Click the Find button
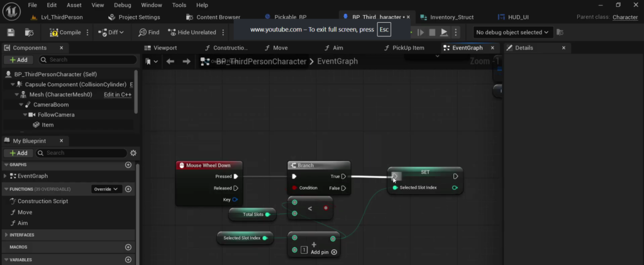Screen dimensions: 644x265 point(148,33)
